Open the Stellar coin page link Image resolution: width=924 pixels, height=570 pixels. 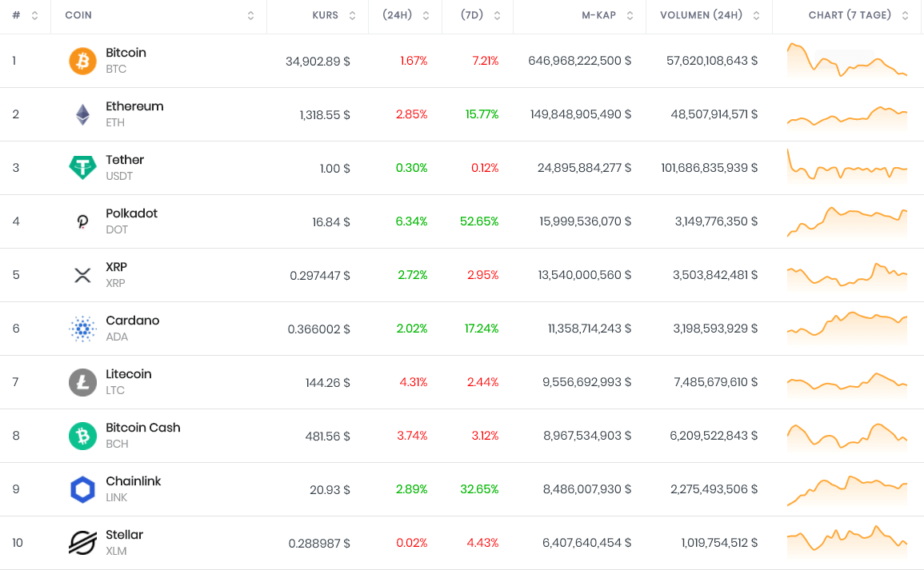pyautogui.click(x=124, y=535)
